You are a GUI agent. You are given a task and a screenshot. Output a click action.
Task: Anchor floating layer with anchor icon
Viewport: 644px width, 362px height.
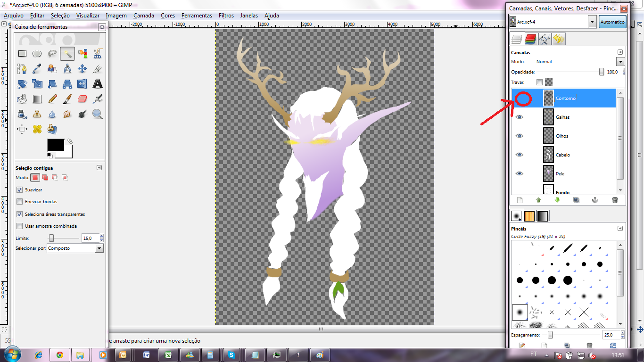(595, 200)
